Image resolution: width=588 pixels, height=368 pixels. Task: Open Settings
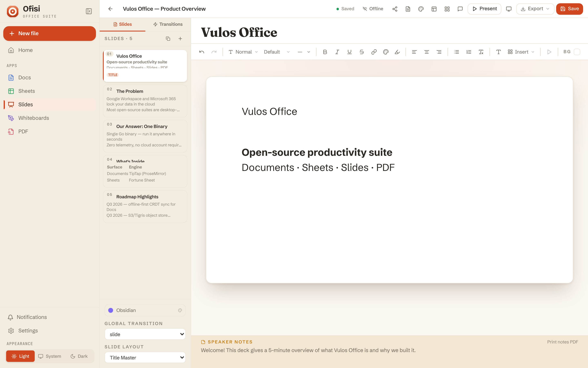tap(50, 331)
